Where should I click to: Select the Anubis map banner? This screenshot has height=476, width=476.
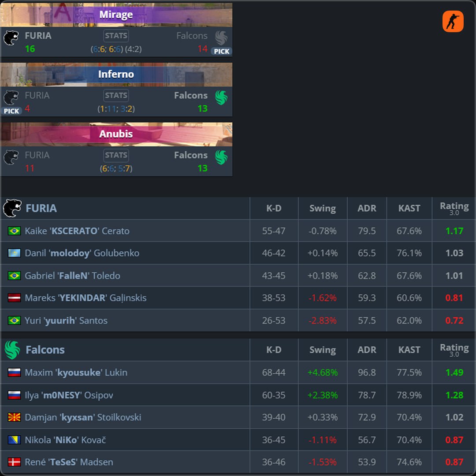(x=116, y=134)
